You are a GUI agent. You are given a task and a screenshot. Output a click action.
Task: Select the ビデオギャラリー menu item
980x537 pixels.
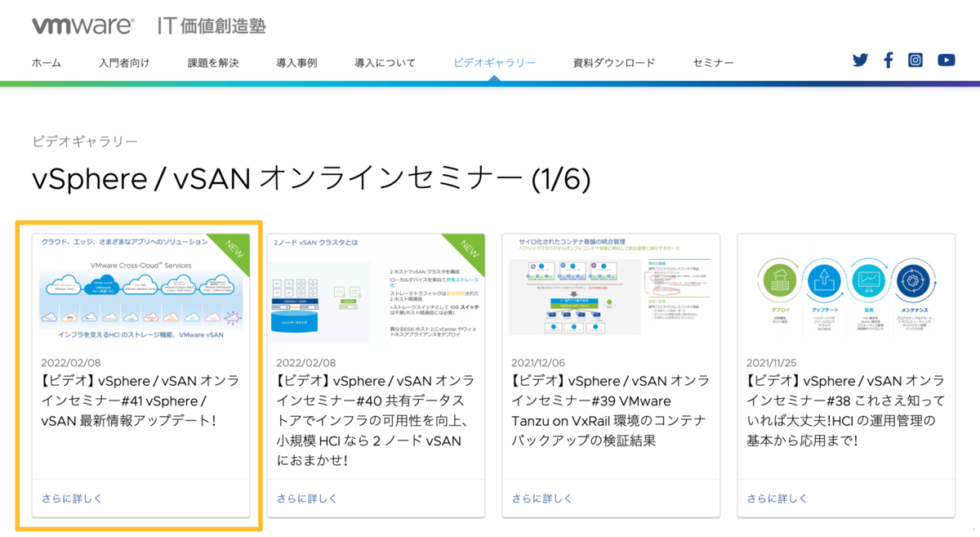(x=494, y=63)
